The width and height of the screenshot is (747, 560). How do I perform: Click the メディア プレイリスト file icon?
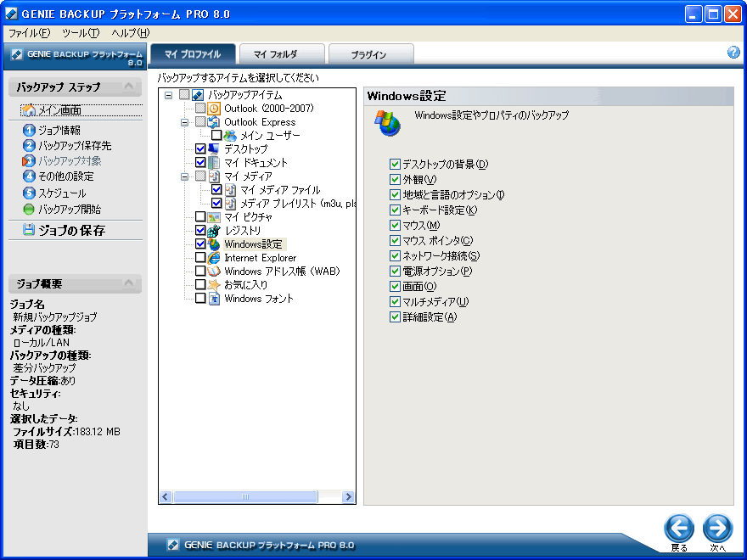coord(230,204)
